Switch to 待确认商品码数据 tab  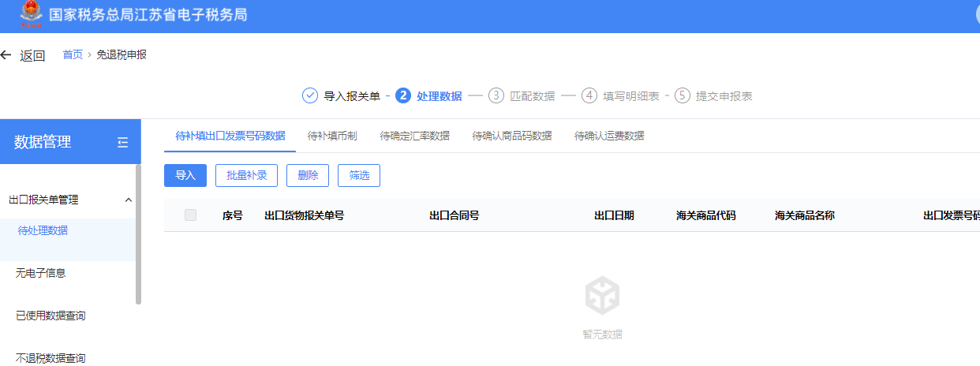point(512,136)
